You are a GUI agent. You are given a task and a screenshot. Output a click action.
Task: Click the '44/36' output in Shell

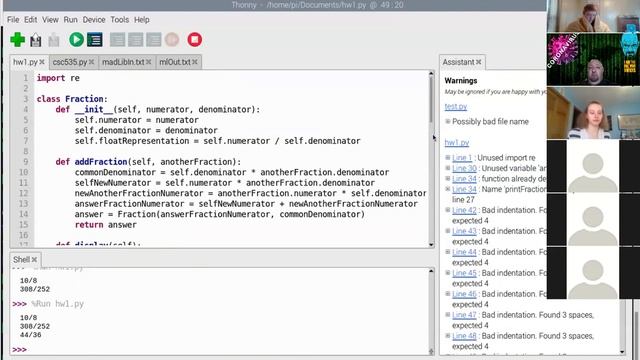pos(31,335)
